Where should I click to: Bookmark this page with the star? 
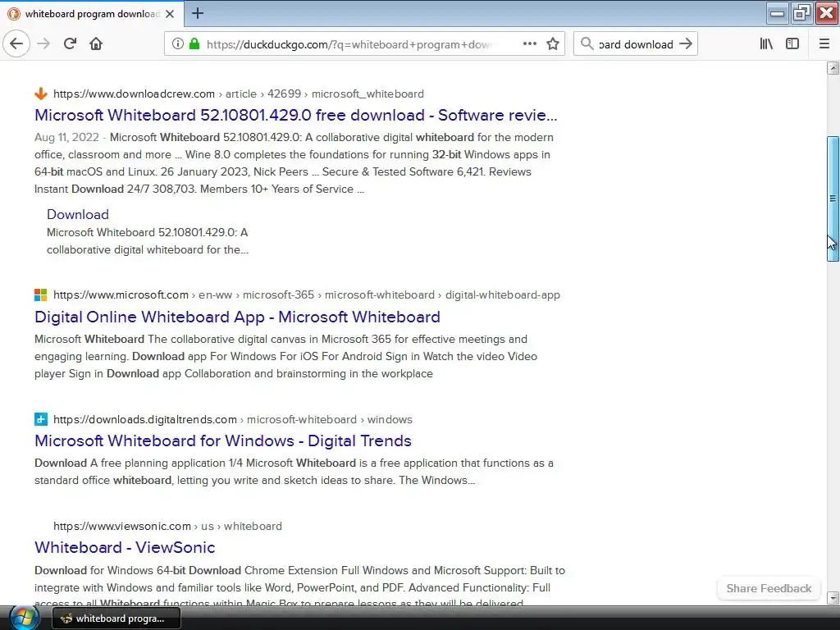553,44
